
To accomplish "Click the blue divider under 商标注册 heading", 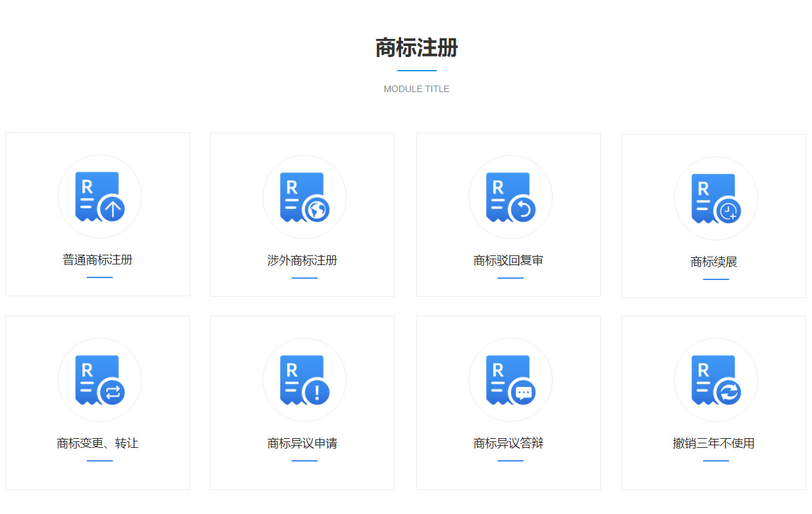I will [417, 70].
